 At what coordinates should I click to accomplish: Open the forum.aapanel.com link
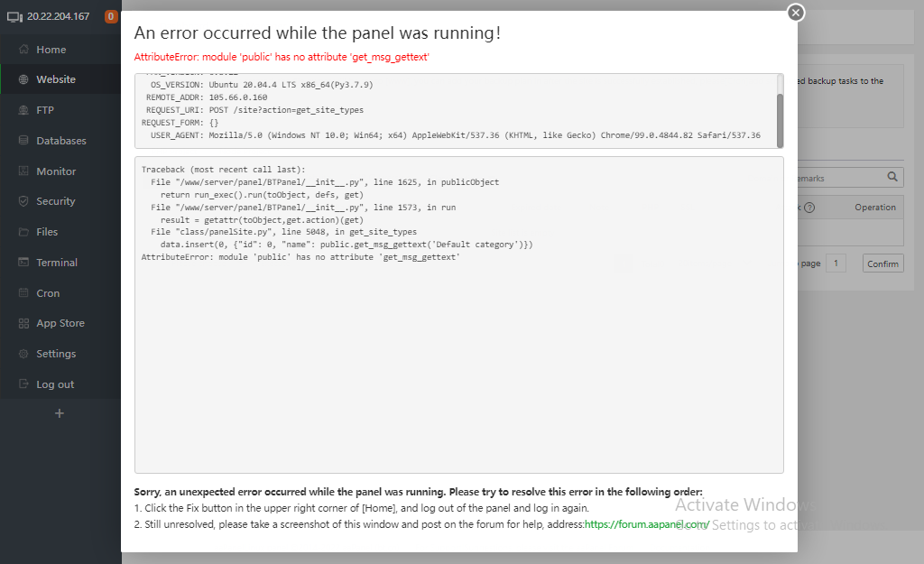tap(646, 523)
